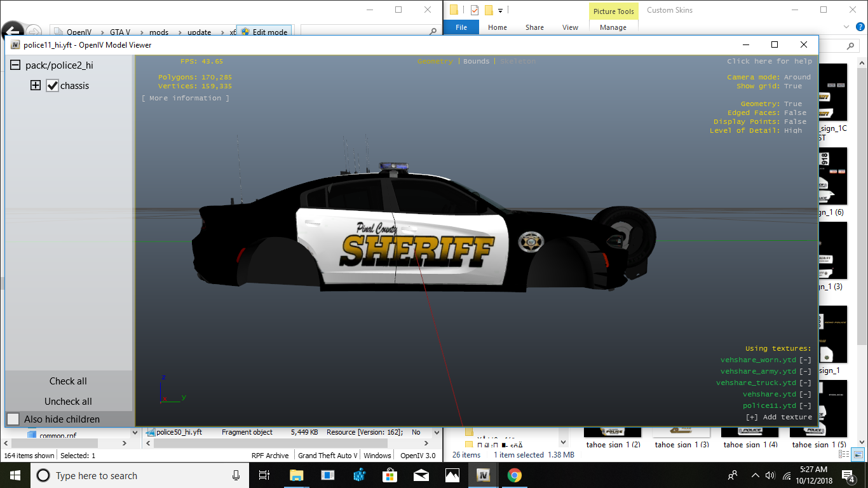This screenshot has height=488, width=868.
Task: Open the Mail app from the taskbar
Action: (x=421, y=475)
